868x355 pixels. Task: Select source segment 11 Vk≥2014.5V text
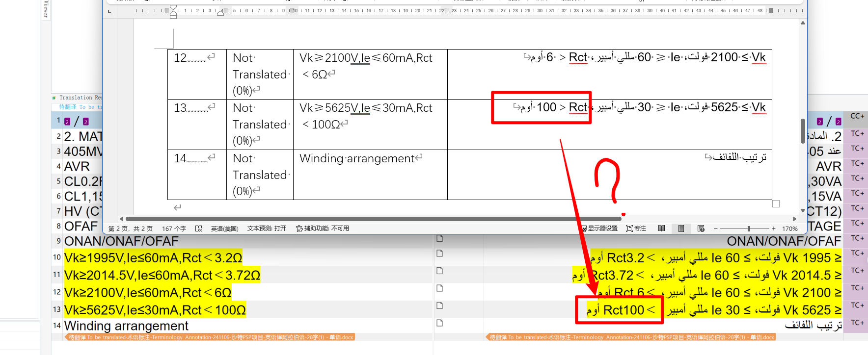(162, 276)
